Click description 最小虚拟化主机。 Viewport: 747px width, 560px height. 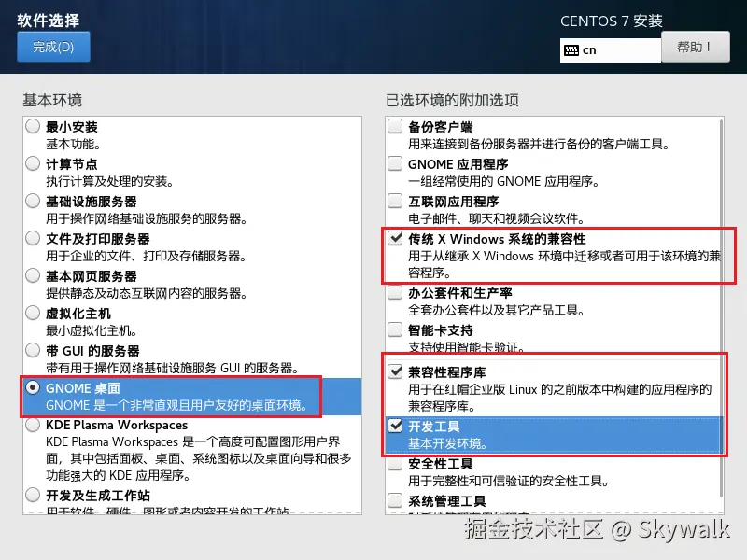[92, 330]
